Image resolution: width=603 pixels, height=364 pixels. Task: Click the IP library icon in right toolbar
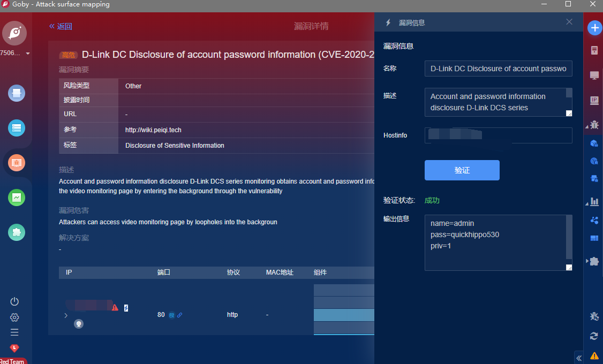click(x=594, y=100)
